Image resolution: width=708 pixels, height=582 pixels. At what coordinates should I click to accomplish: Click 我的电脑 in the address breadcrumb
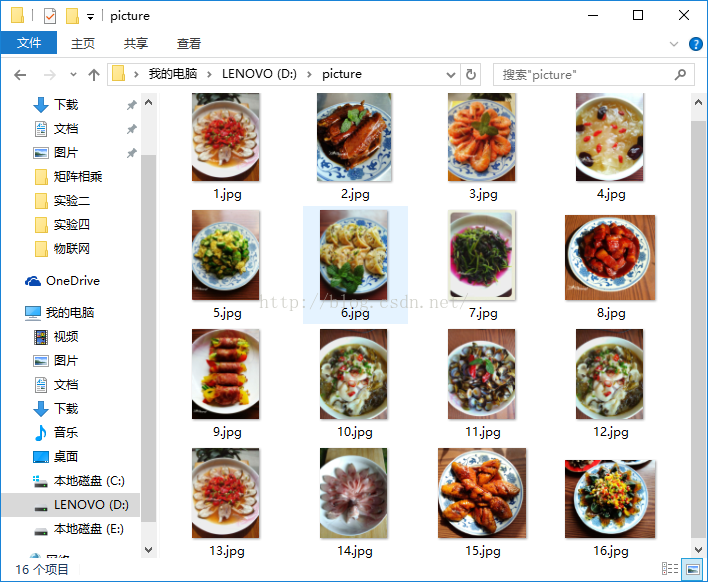173,74
